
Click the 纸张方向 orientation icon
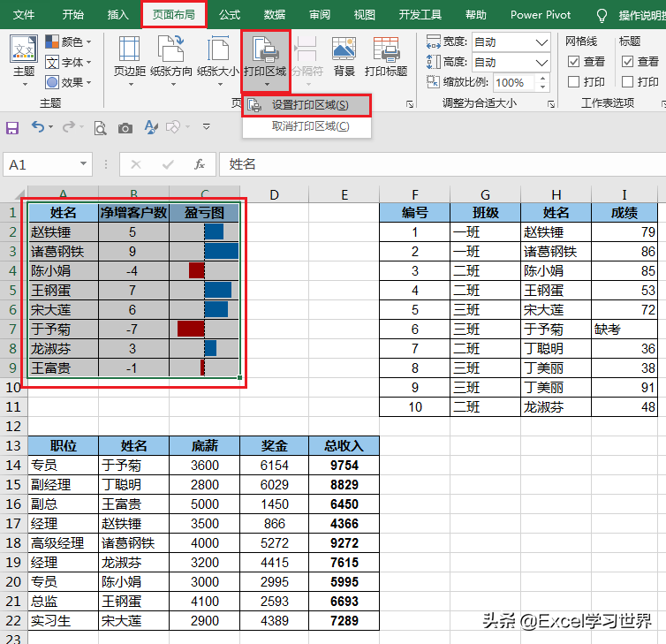click(170, 59)
